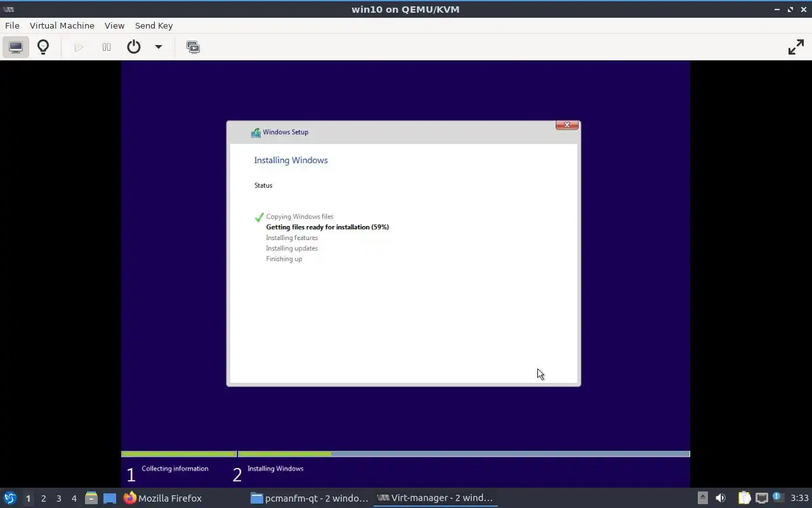The height and width of the screenshot is (508, 812).
Task: Switch the console to fullscreen
Action: [x=796, y=47]
